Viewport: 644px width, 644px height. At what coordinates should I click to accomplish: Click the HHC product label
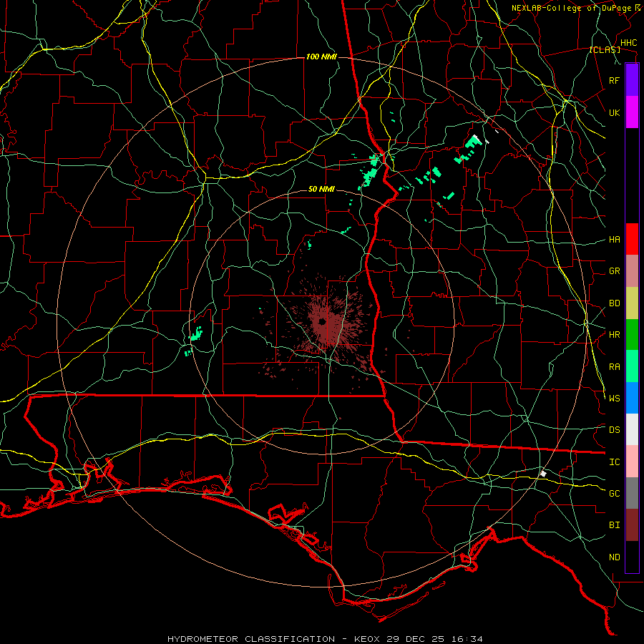point(628,43)
